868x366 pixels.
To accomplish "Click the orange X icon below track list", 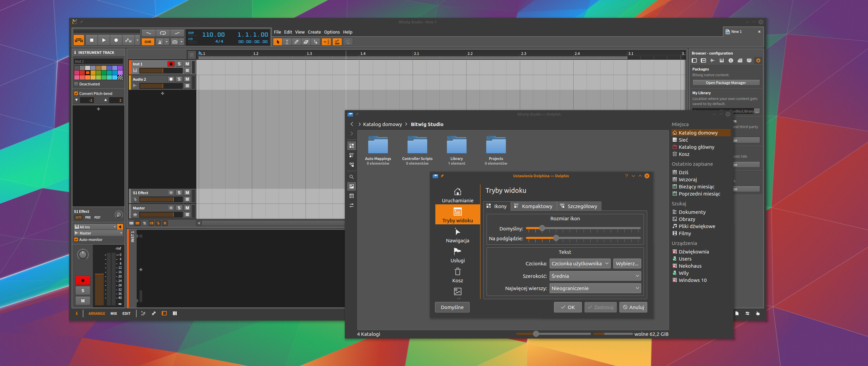I will [165, 223].
